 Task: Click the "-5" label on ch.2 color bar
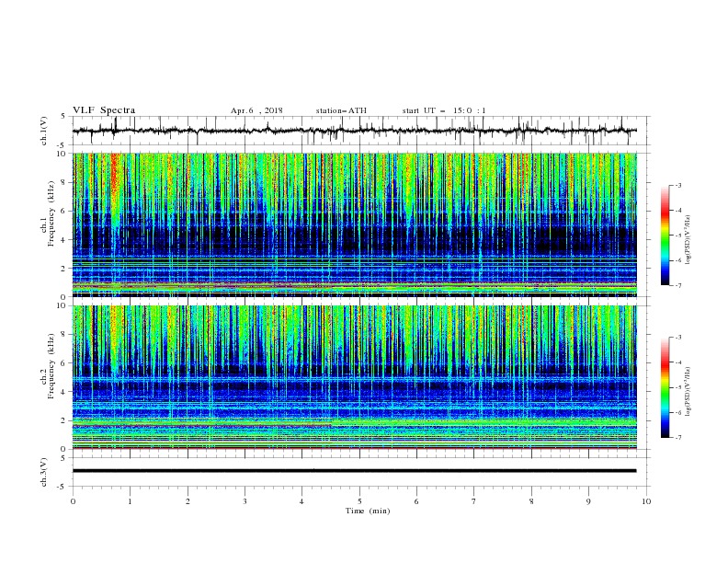678,387
